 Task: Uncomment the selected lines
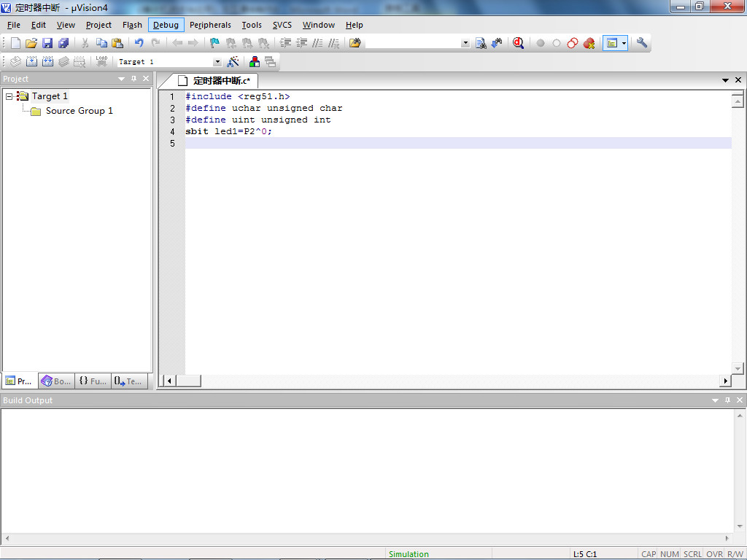[333, 43]
